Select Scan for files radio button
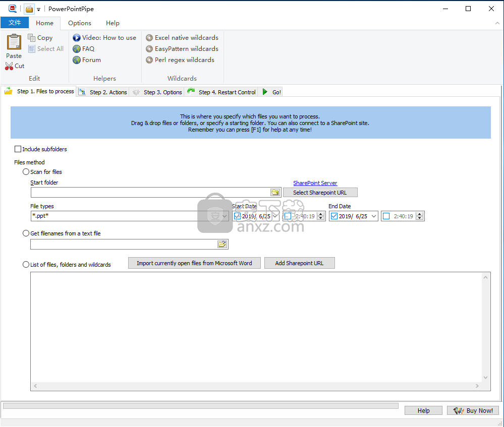Image resolution: width=504 pixels, height=427 pixels. pos(26,172)
